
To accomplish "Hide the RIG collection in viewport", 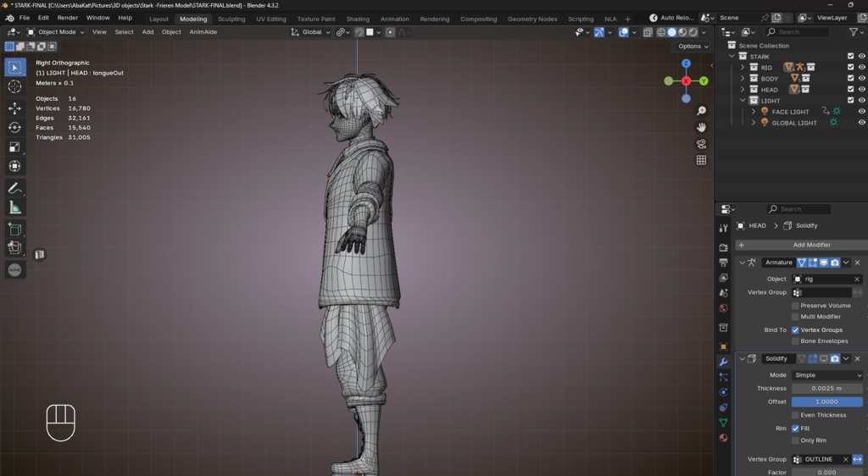I will point(862,67).
